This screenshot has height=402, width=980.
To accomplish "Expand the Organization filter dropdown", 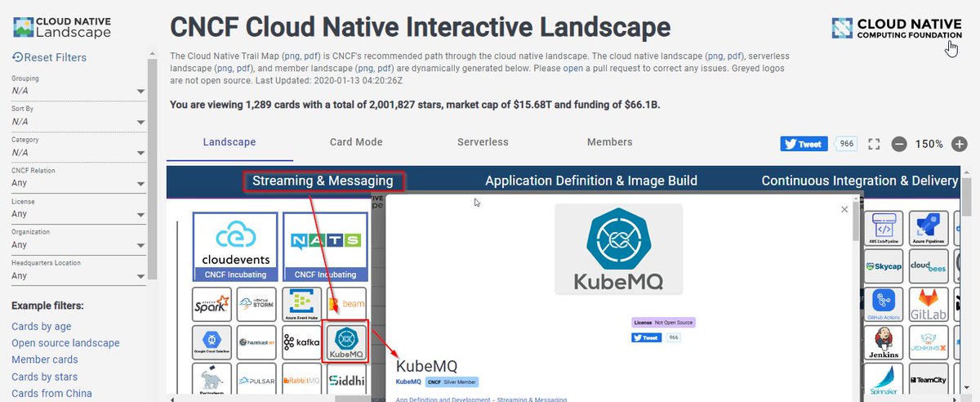I will tap(78, 245).
